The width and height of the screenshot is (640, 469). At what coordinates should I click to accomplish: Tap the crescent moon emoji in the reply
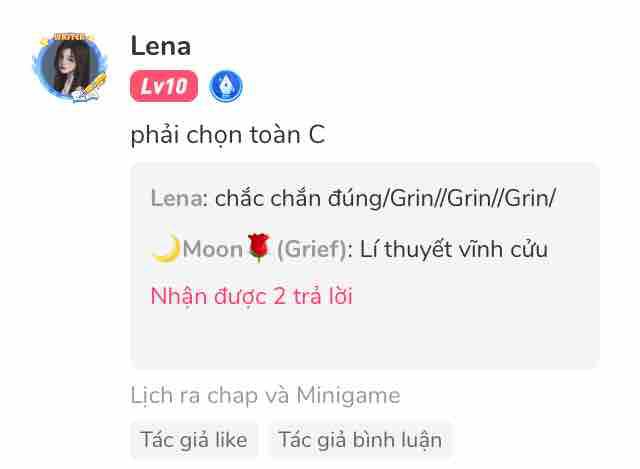[x=166, y=248]
